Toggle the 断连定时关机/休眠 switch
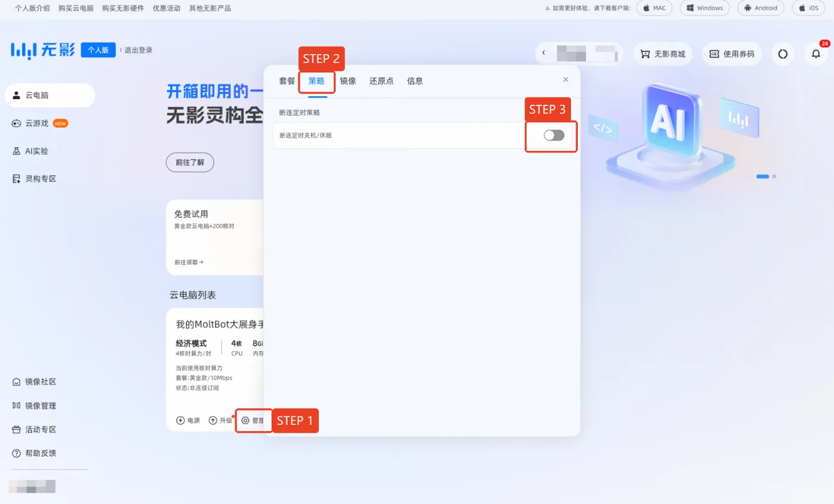The height and width of the screenshot is (504, 834). click(x=554, y=135)
